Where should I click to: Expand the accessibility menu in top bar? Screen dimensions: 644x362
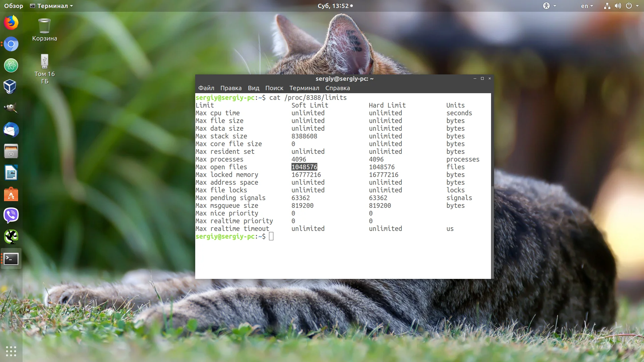pos(549,6)
